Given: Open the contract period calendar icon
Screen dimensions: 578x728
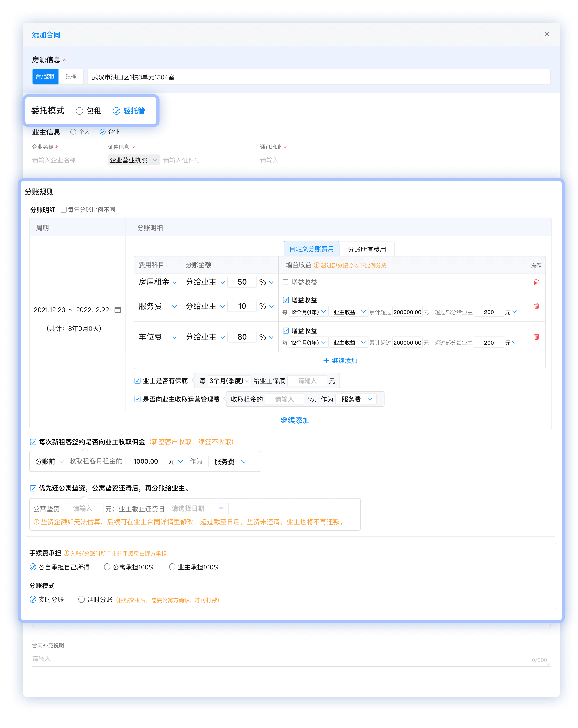Looking at the screenshot, I should pyautogui.click(x=117, y=310).
